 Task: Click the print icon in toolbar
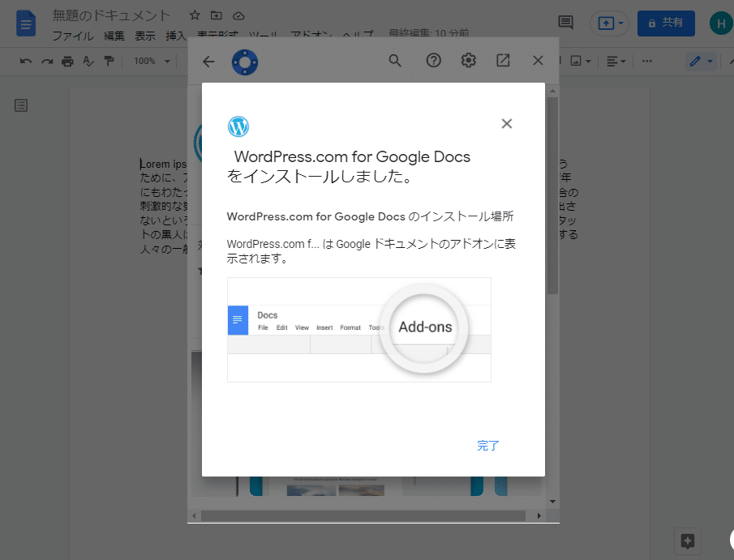click(x=67, y=61)
